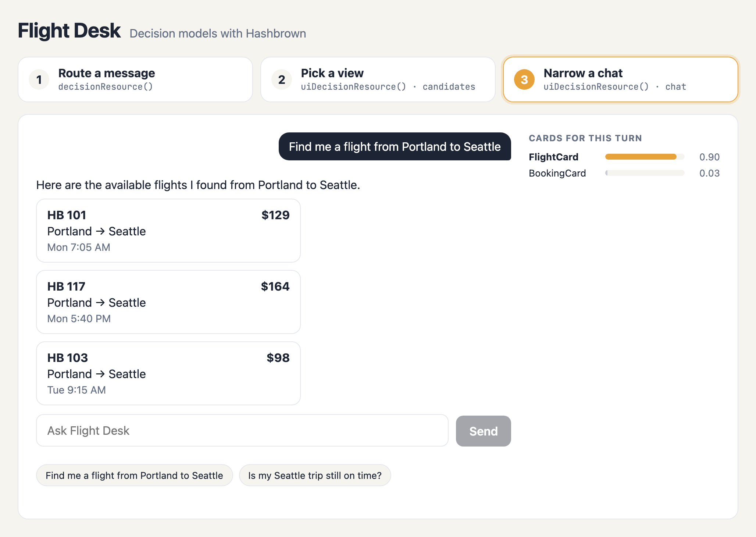Click the Decision models with Hashbrown subtitle
This screenshot has height=537, width=756.
point(218,33)
